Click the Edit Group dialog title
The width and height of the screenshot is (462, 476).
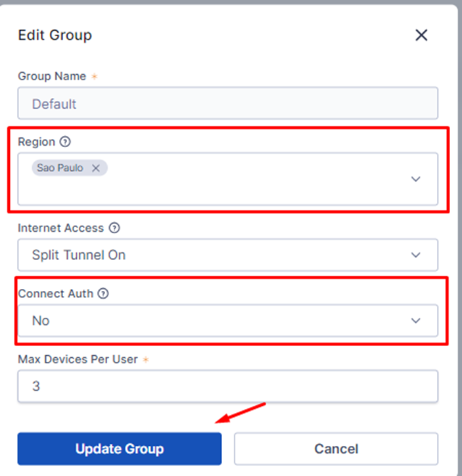pos(55,35)
